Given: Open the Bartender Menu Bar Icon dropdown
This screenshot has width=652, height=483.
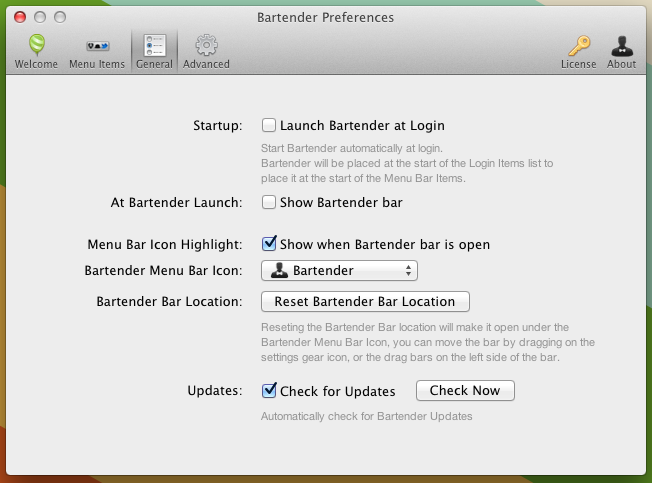Looking at the screenshot, I should pyautogui.click(x=339, y=271).
